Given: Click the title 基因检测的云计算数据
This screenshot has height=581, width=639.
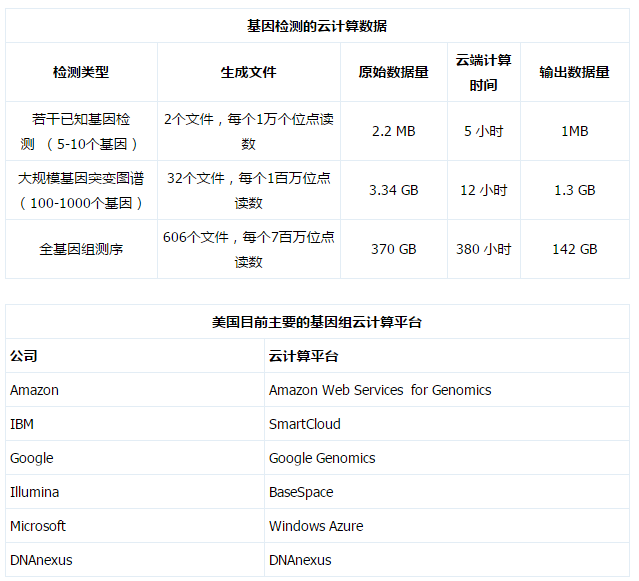Looking at the screenshot, I should coord(317,26).
